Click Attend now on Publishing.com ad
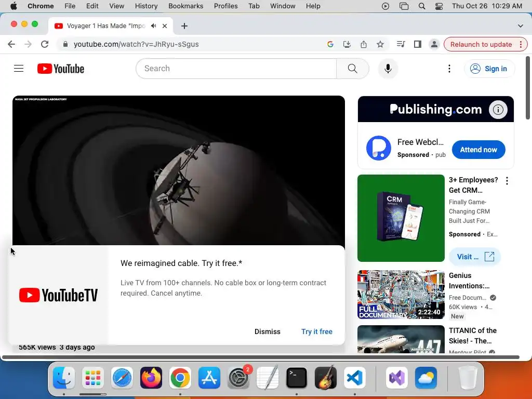 (x=478, y=150)
